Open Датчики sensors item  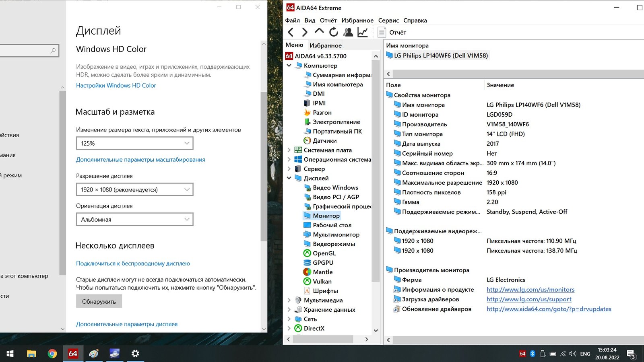[324, 141]
